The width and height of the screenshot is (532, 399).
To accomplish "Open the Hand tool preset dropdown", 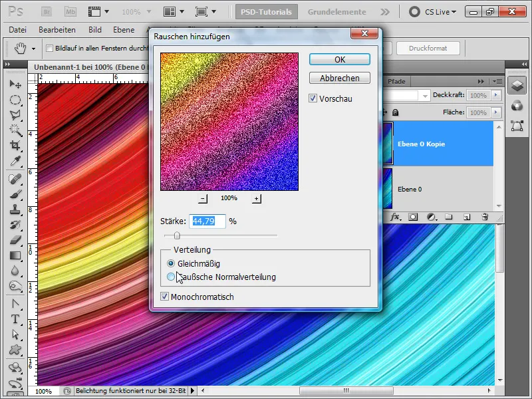I will point(34,49).
